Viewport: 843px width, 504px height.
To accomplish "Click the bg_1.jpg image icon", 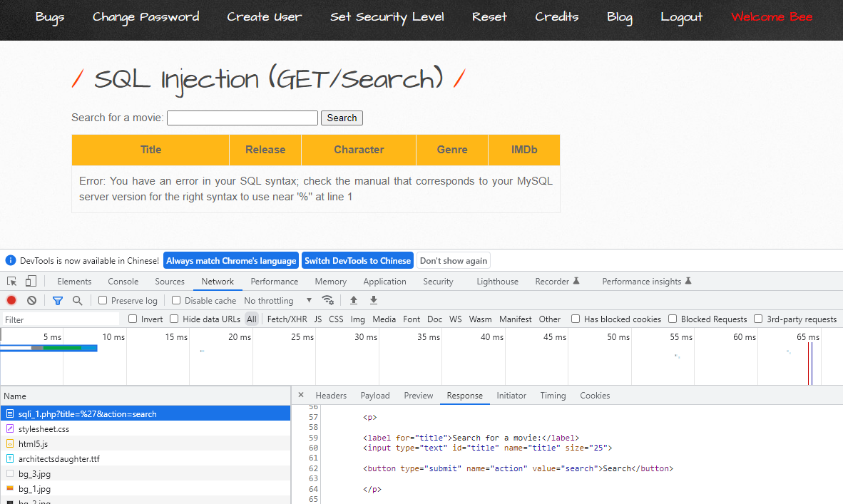I will click(x=10, y=488).
